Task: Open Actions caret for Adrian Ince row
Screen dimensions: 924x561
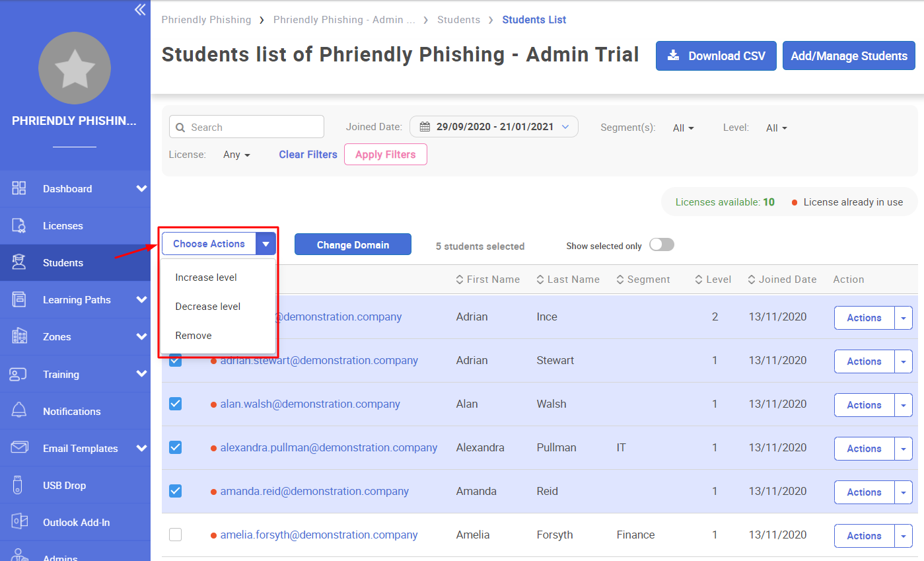Action: click(x=904, y=318)
